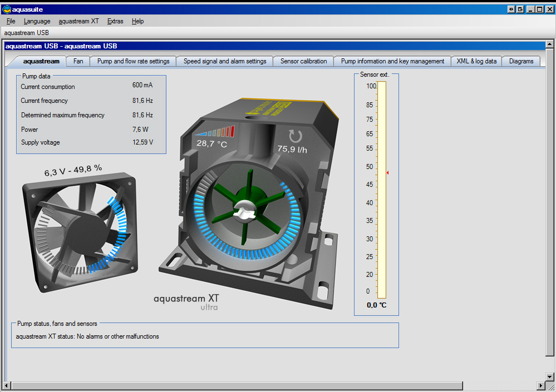Switch to Sensor calibration tab
The height and width of the screenshot is (392, 556).
click(303, 61)
